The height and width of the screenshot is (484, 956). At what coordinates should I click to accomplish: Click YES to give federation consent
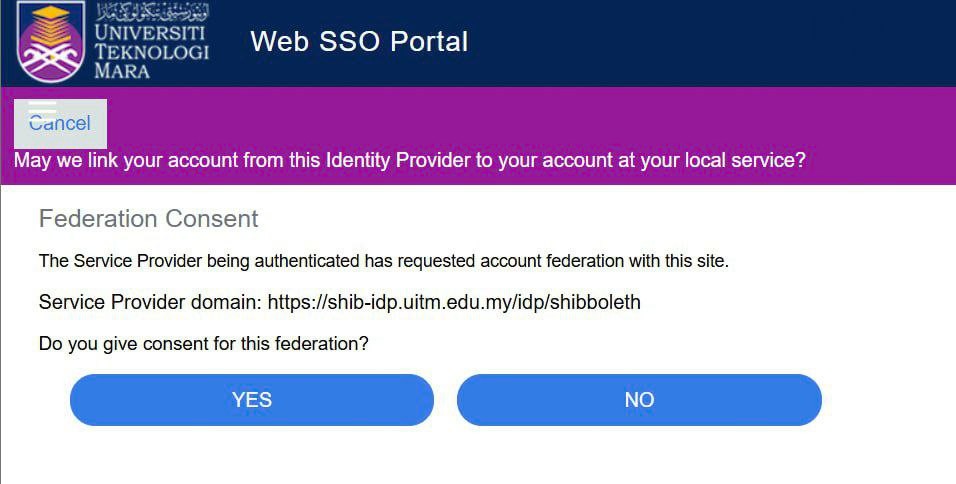pos(251,400)
